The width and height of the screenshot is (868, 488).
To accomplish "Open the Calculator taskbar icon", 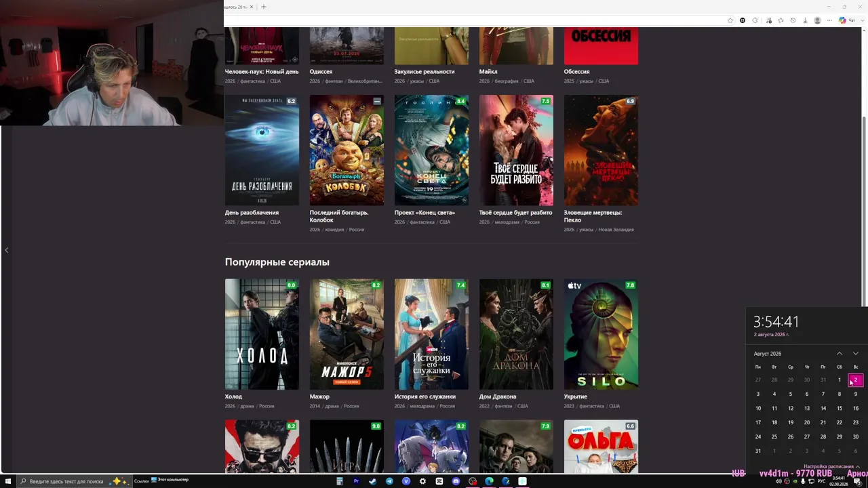I will pos(340,481).
